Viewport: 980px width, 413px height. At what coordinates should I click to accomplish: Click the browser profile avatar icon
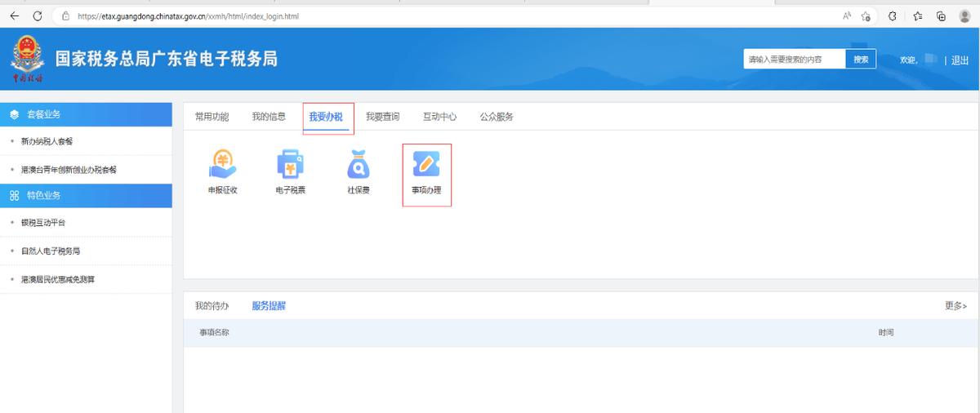(964, 16)
